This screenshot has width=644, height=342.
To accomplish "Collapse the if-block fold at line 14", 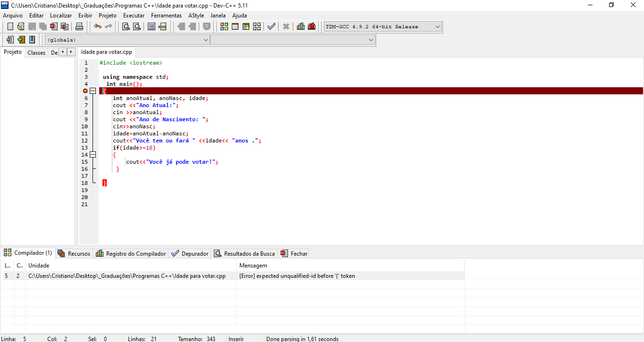I will 93,154.
